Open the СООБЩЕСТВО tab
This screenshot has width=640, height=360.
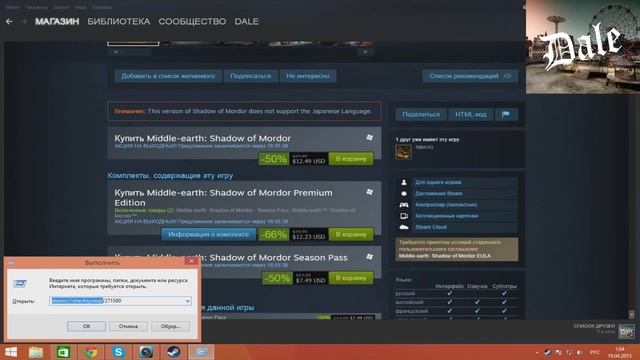coord(192,21)
